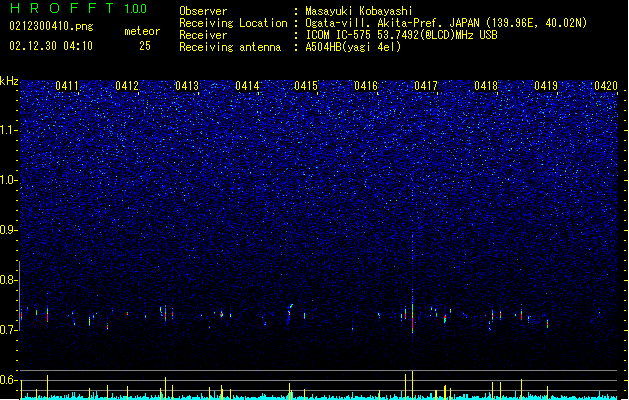Click the A504HB(yagi 4el) antenna text
Screen dimensions: 629x400
pyautogui.click(x=353, y=47)
